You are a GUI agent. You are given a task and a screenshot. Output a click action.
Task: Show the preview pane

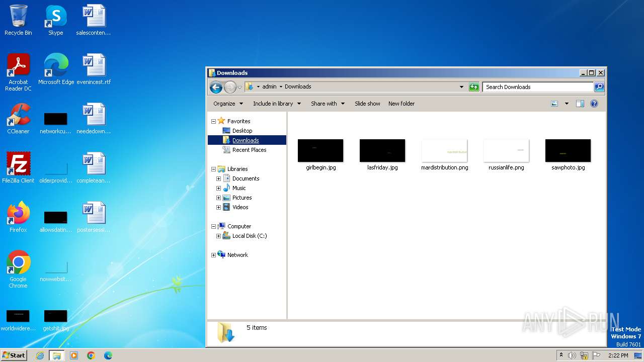[x=580, y=104]
